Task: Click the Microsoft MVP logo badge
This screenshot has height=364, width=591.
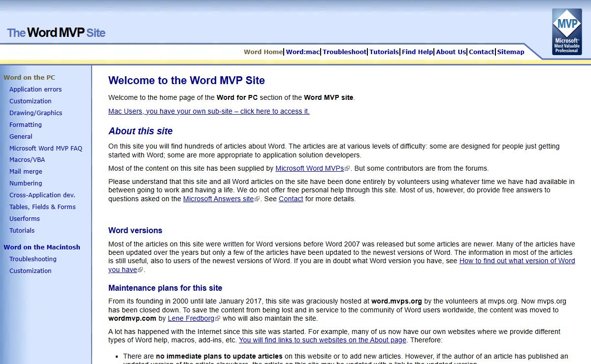Action: pos(567,31)
